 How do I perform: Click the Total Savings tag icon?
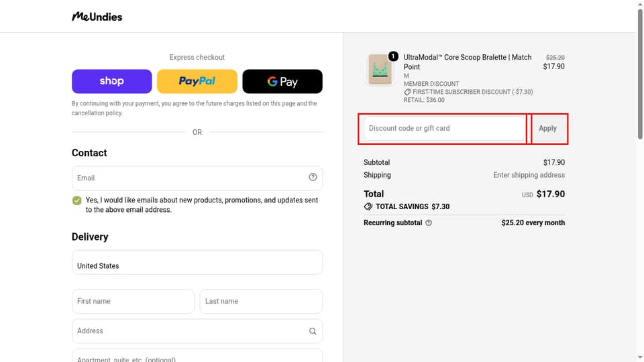(x=368, y=206)
